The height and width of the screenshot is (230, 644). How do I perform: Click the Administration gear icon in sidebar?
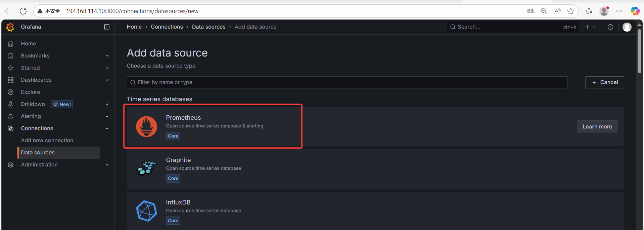(x=11, y=165)
